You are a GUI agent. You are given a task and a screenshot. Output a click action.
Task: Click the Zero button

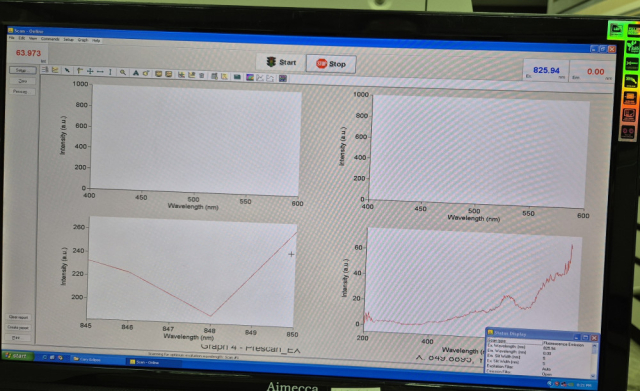22,81
